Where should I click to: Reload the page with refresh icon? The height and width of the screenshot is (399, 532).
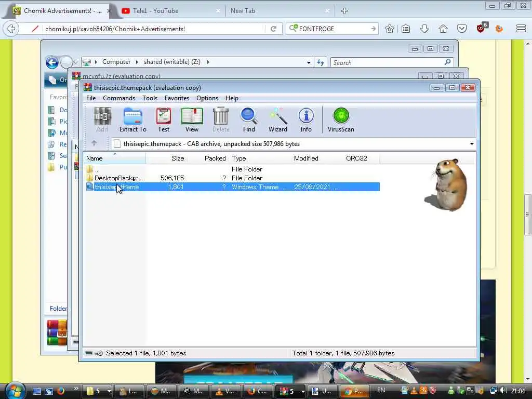[x=273, y=29]
